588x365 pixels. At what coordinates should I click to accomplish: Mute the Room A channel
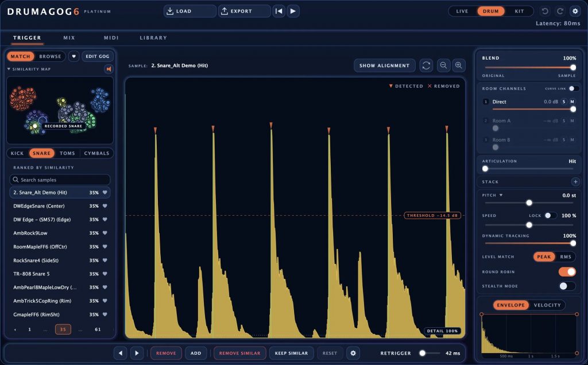(572, 121)
